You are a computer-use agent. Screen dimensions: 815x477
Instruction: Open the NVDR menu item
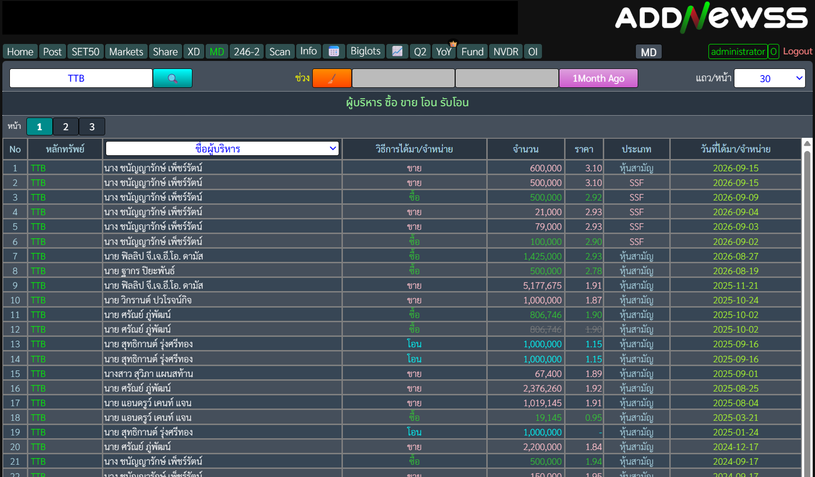click(x=506, y=51)
